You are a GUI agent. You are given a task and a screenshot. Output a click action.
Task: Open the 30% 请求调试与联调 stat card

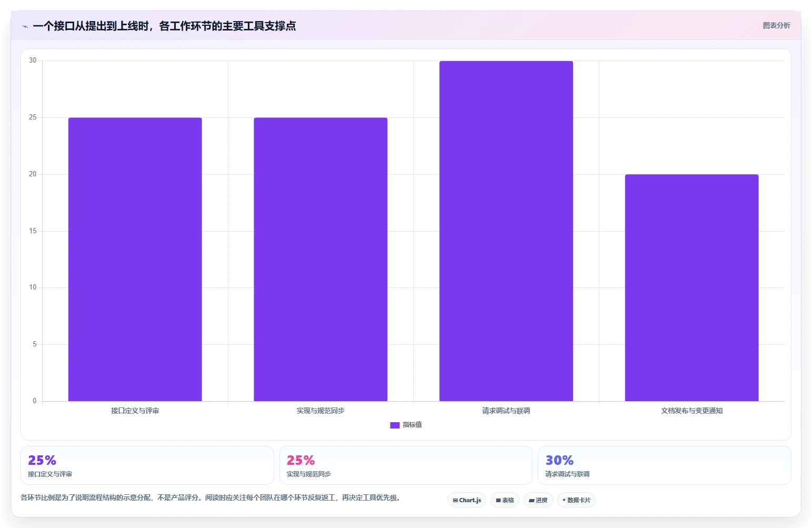[665, 465]
